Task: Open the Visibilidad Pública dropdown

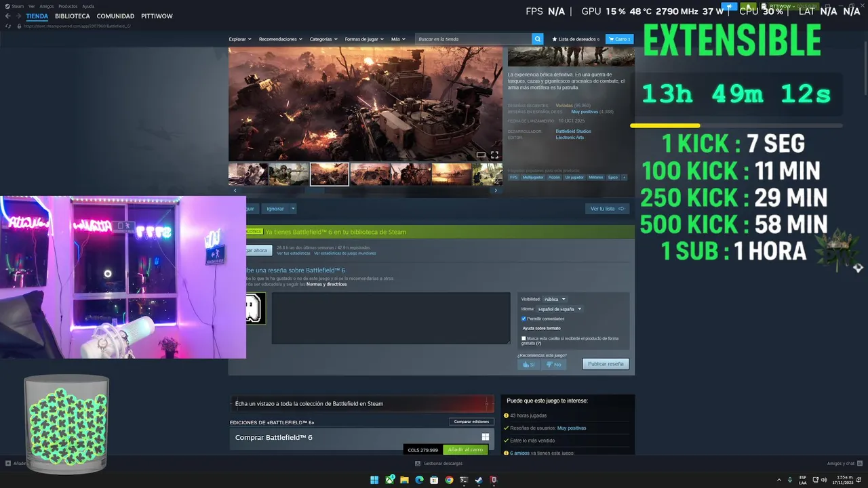Action: tap(554, 299)
